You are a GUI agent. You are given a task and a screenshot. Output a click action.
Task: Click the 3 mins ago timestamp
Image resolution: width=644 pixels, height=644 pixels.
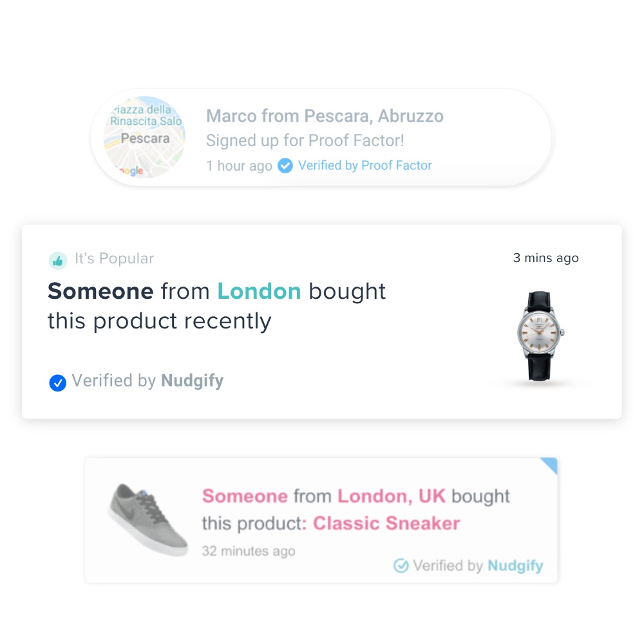point(546,258)
